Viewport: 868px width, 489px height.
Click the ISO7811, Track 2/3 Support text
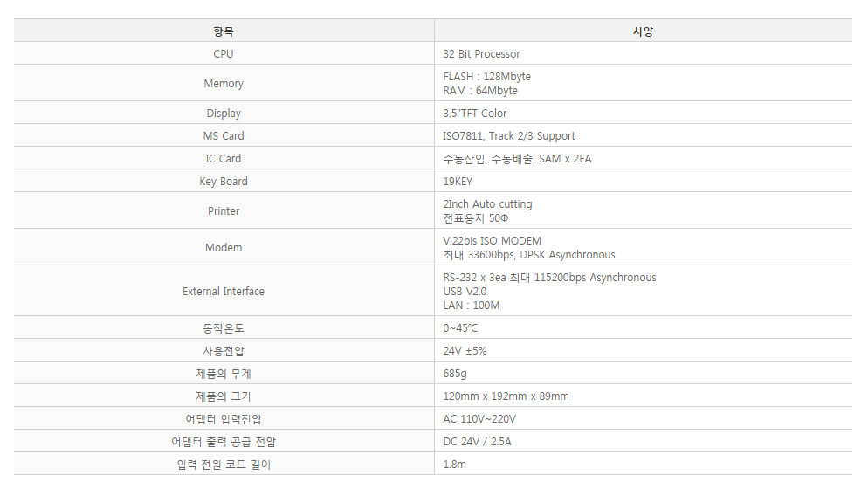[509, 135]
